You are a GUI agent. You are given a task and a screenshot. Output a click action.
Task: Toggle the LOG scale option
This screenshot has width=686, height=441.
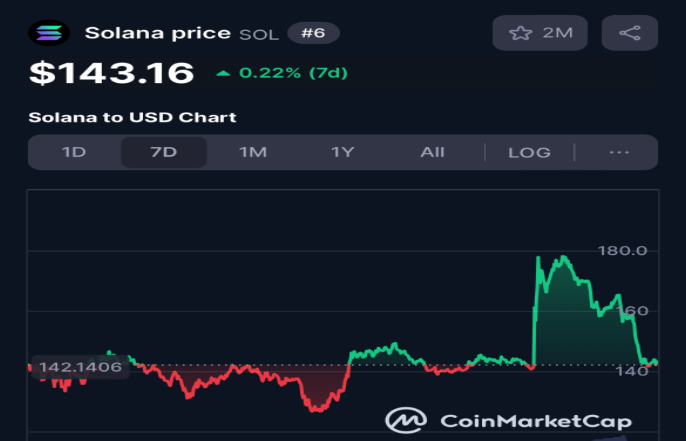click(x=529, y=152)
